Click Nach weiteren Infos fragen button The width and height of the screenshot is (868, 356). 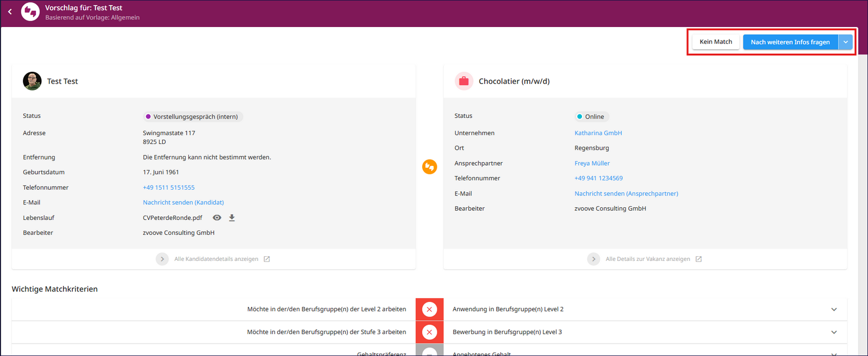[x=789, y=42]
